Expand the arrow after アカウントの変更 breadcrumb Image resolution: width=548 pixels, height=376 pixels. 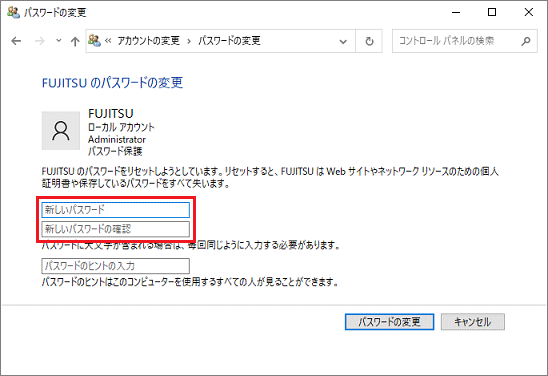[189, 41]
